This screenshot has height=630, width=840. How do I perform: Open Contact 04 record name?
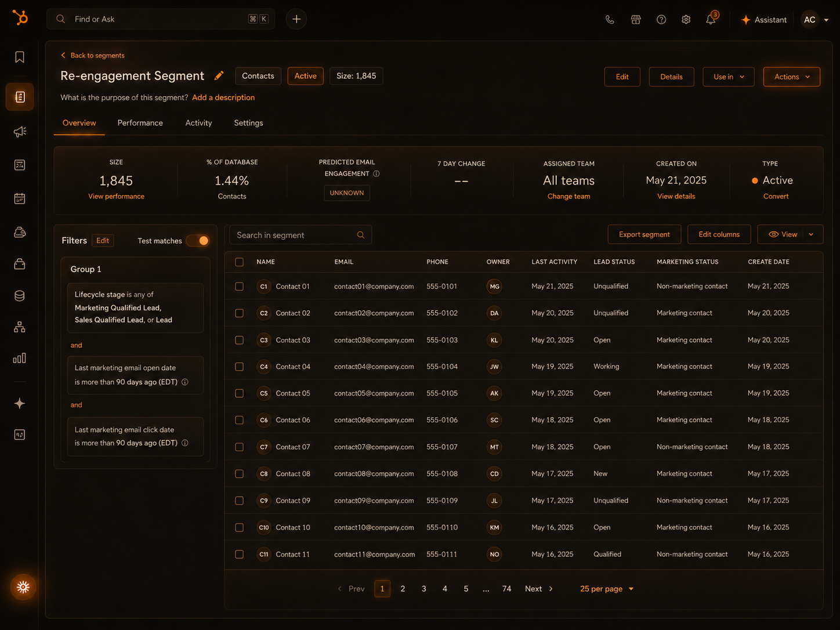click(293, 367)
